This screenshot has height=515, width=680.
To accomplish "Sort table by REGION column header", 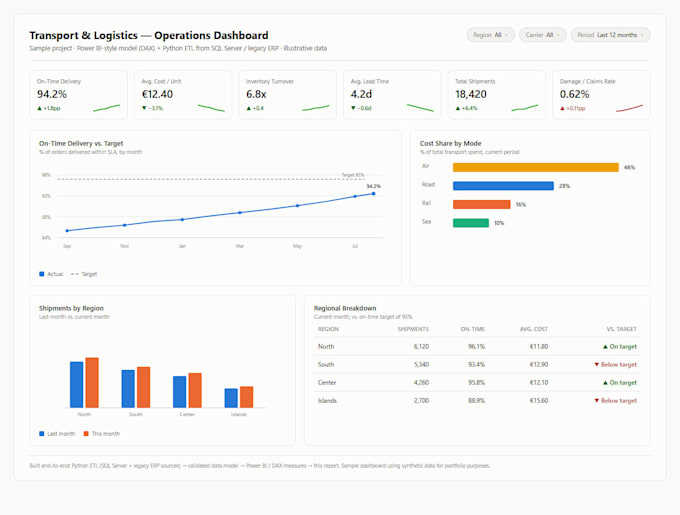I will click(x=328, y=329).
